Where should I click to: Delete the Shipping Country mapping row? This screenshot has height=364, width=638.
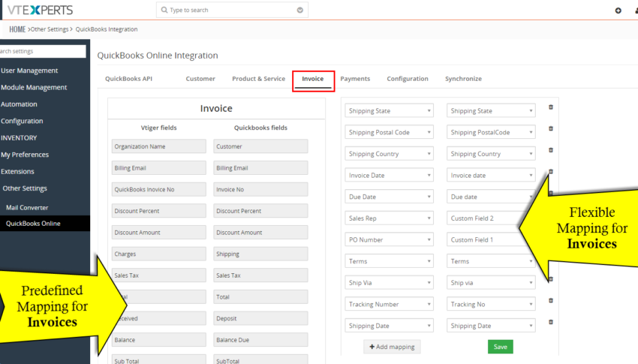click(x=551, y=151)
